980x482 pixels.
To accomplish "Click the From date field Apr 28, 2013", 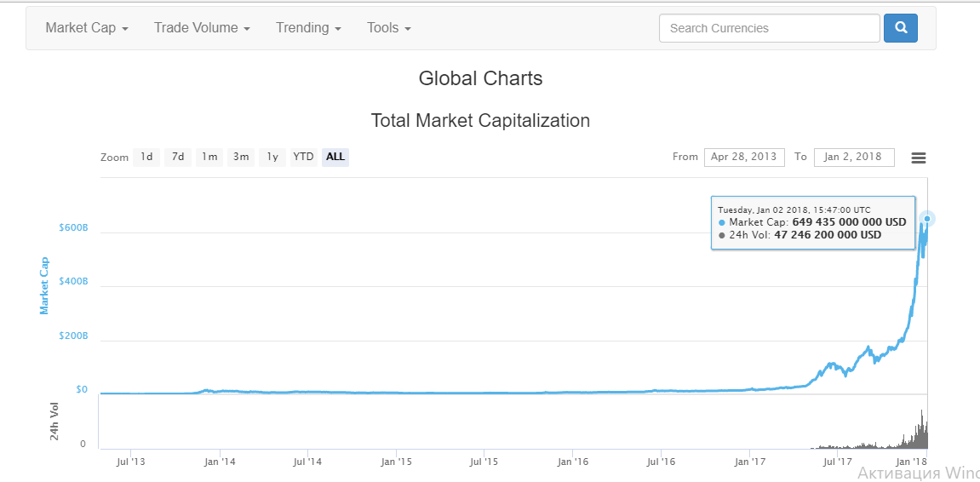I will pyautogui.click(x=743, y=157).
